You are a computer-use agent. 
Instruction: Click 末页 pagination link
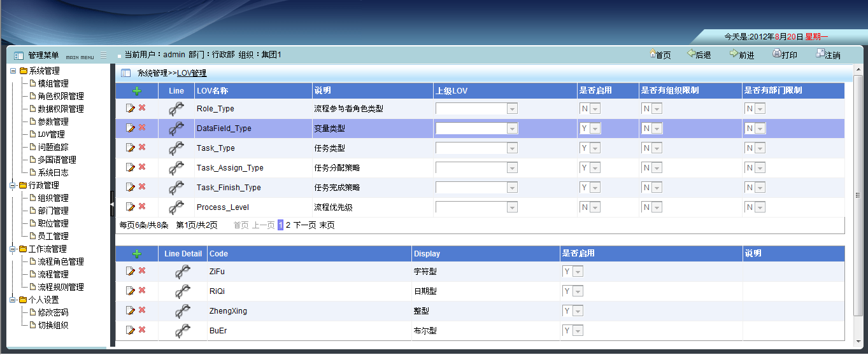327,225
